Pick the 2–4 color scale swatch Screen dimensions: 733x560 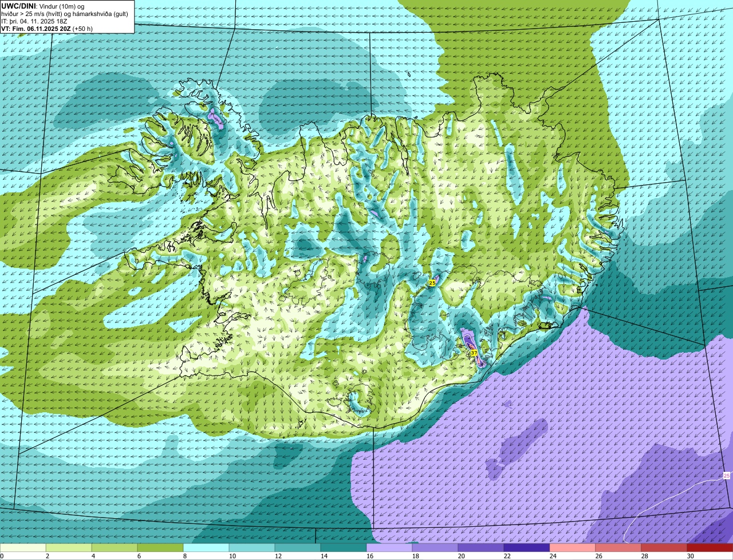69,548
